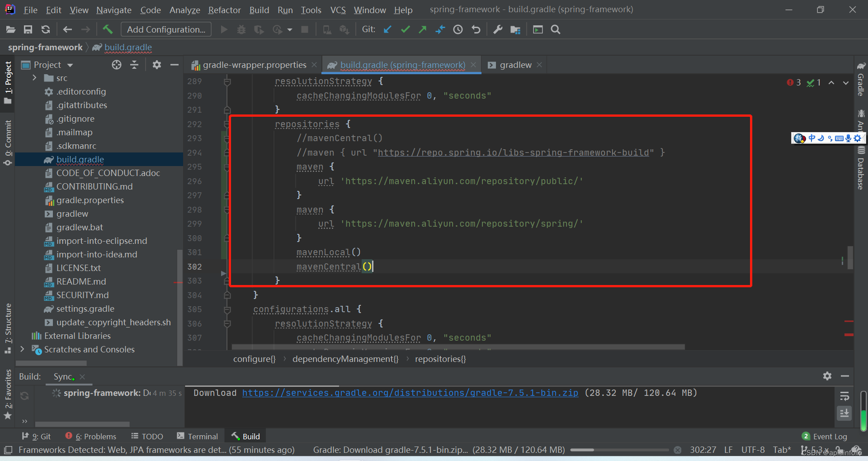Open the Database tool window

coord(861,167)
